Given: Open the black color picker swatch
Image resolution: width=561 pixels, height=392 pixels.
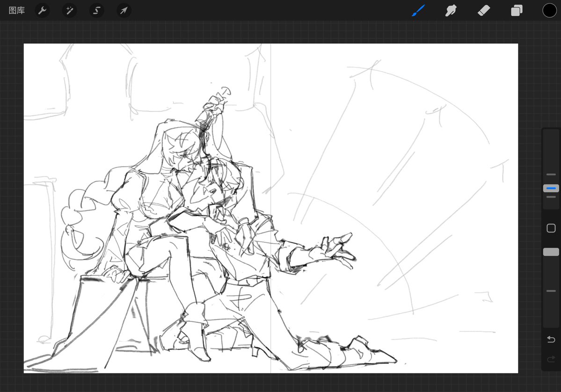Looking at the screenshot, I should (549, 10).
